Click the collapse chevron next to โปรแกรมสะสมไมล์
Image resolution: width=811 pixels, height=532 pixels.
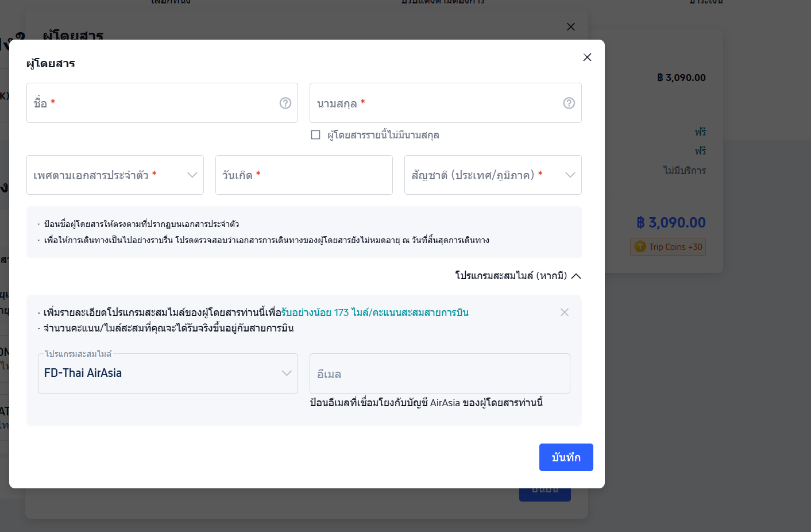point(577,276)
